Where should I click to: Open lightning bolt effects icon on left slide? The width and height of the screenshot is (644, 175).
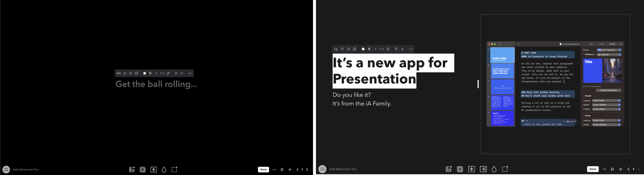click(153, 169)
